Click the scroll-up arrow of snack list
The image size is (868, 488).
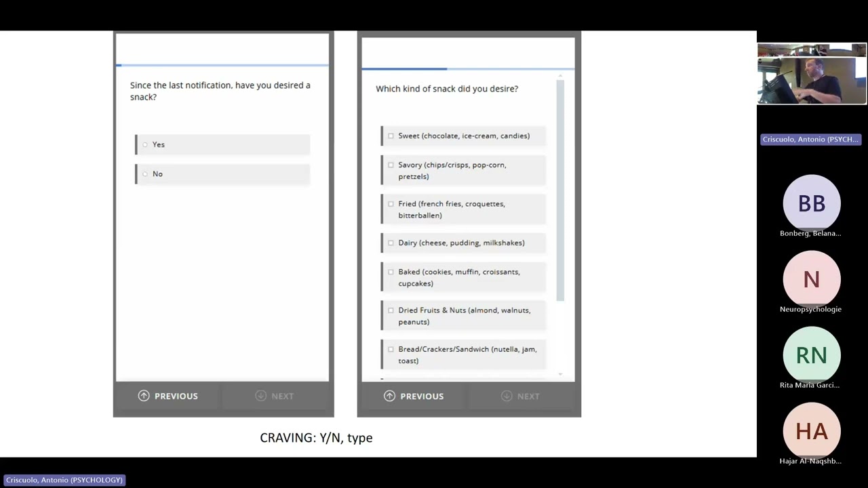(560, 76)
